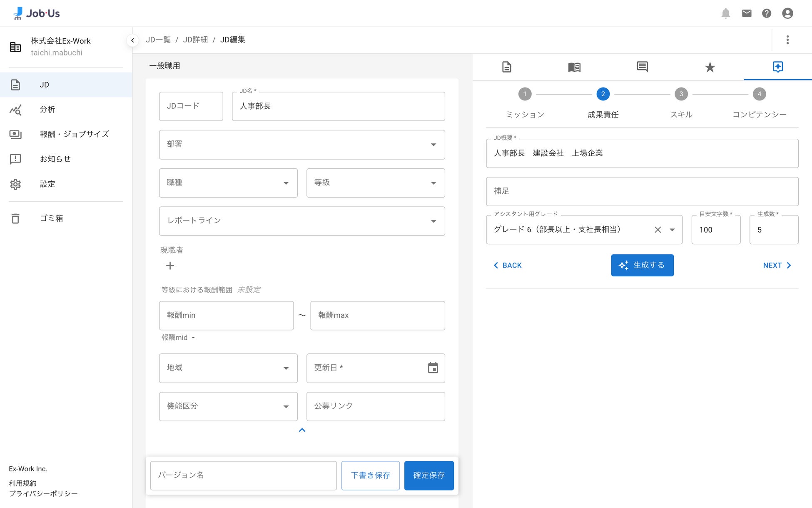812x508 pixels.
Task: Switch to the open book tab icon
Action: tap(574, 67)
